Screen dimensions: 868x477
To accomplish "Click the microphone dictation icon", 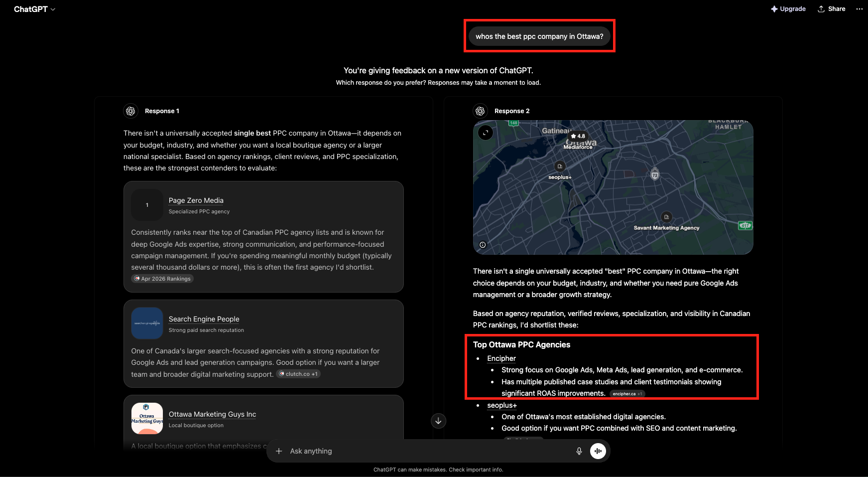I will [579, 451].
